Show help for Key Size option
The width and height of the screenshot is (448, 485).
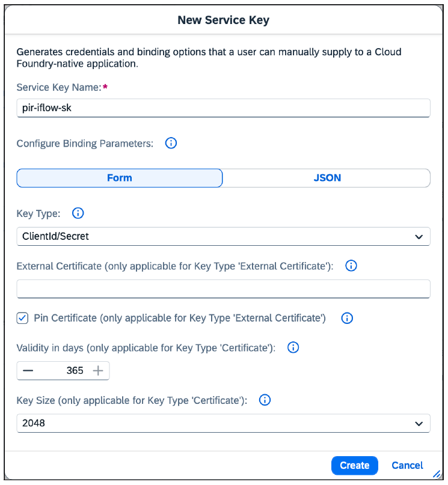point(265,400)
